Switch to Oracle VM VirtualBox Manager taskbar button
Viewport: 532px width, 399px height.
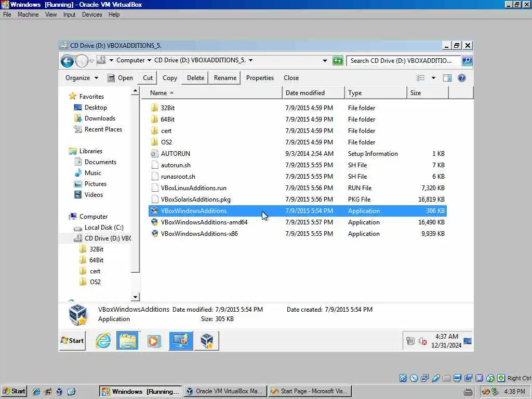tap(225, 392)
